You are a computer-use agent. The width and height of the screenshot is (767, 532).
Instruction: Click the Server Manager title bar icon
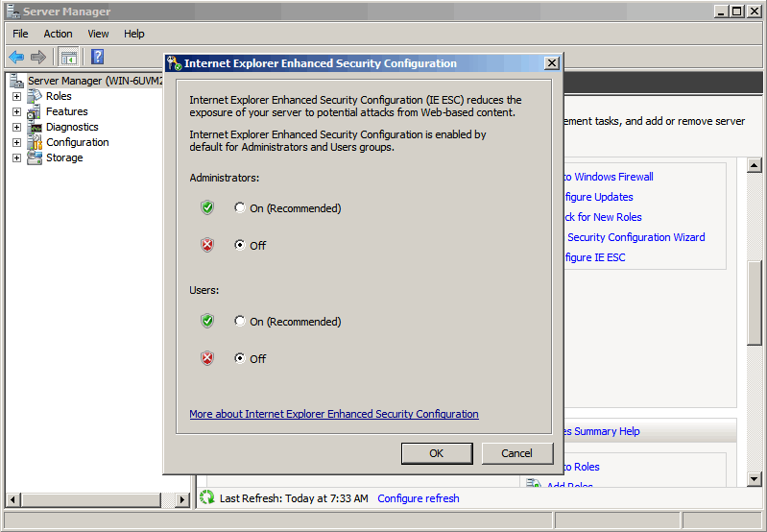pyautogui.click(x=13, y=12)
